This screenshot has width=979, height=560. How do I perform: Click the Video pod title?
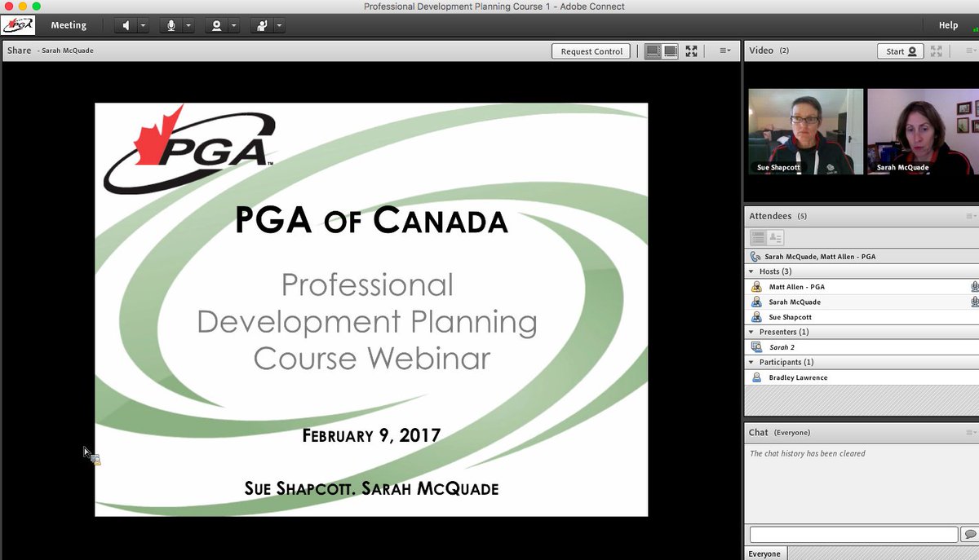click(761, 51)
